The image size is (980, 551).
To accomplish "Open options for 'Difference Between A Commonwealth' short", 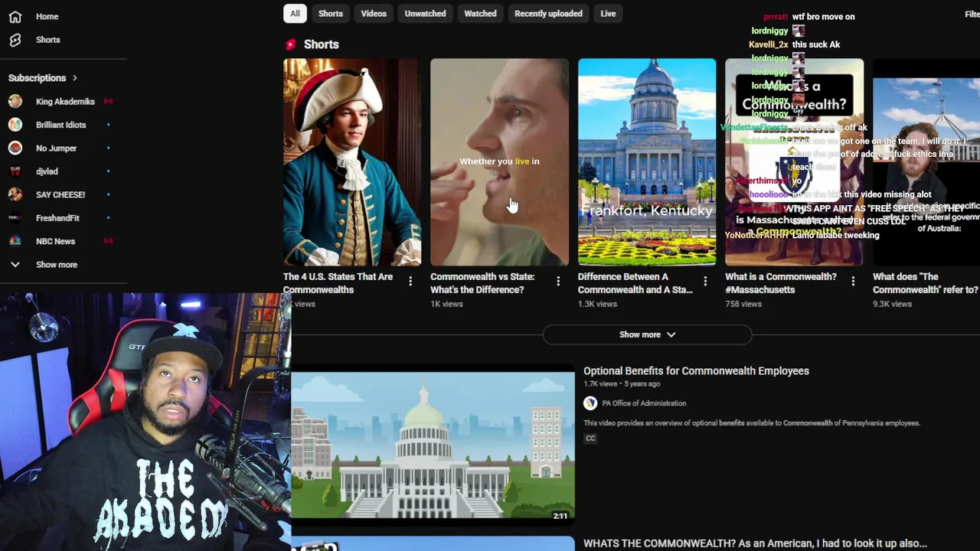I will pos(705,282).
